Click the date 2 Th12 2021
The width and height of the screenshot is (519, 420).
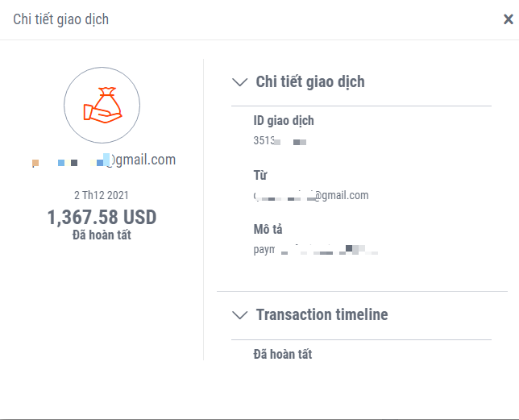tap(102, 195)
